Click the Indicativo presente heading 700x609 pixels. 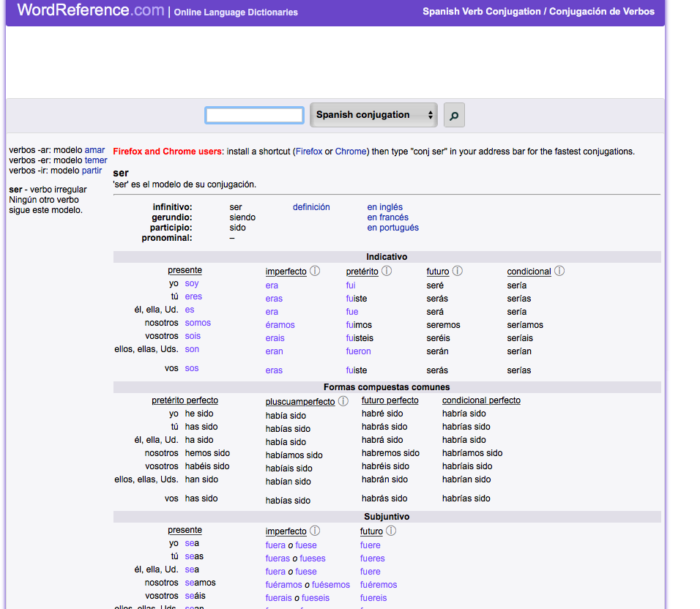(185, 270)
